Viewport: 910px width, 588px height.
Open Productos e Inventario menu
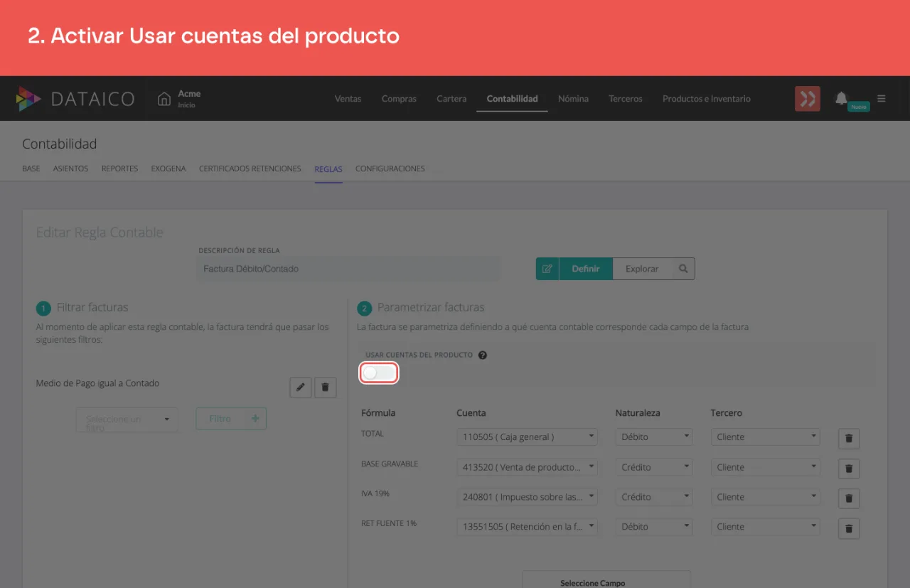[x=707, y=99]
